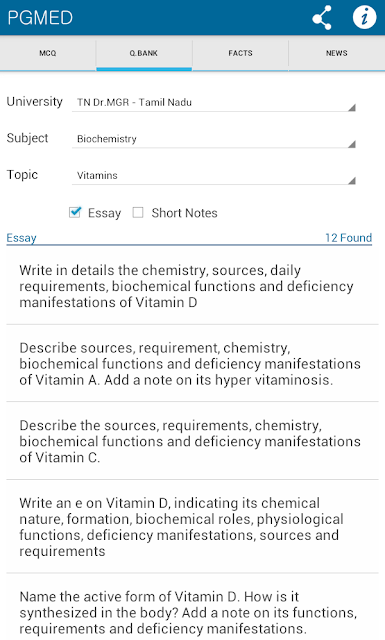This screenshot has width=385, height=640.
Task: Open the Vitamin A hyper vitaminosis question
Action: click(x=192, y=364)
